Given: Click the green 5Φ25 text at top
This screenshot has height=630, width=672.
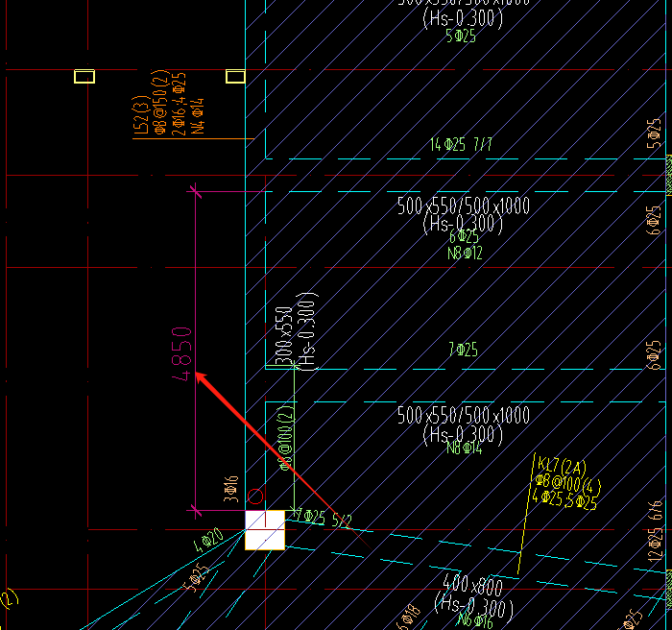Looking at the screenshot, I should [x=461, y=36].
